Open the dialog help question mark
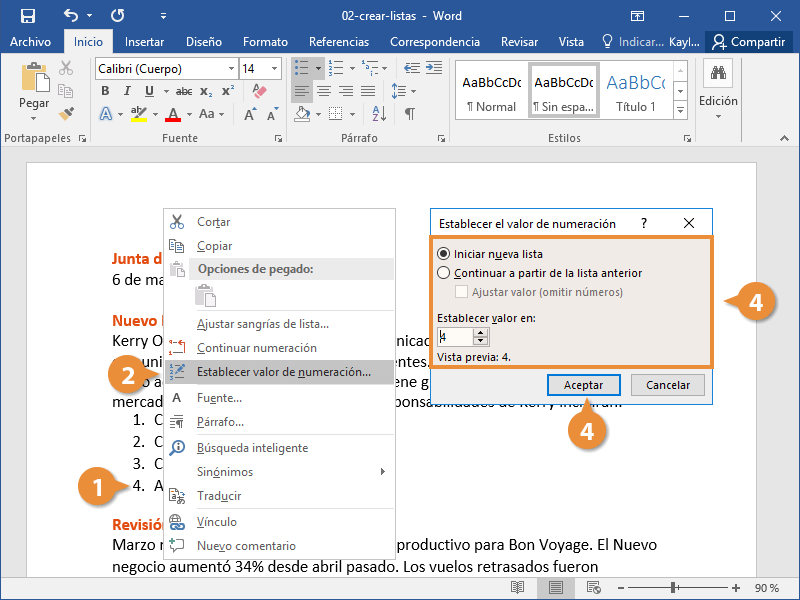This screenshot has height=600, width=800. coord(644,223)
